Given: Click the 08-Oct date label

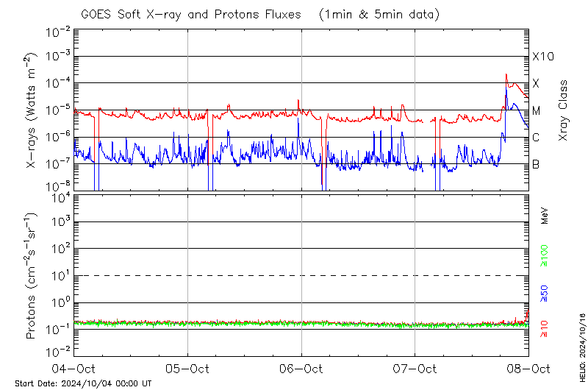Looking at the screenshot, I should tap(528, 369).
